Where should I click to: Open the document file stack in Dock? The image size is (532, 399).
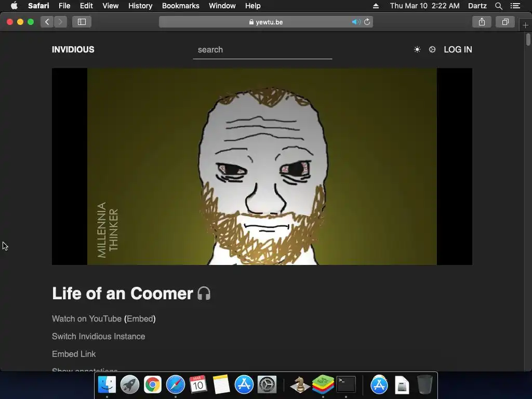(x=402, y=385)
